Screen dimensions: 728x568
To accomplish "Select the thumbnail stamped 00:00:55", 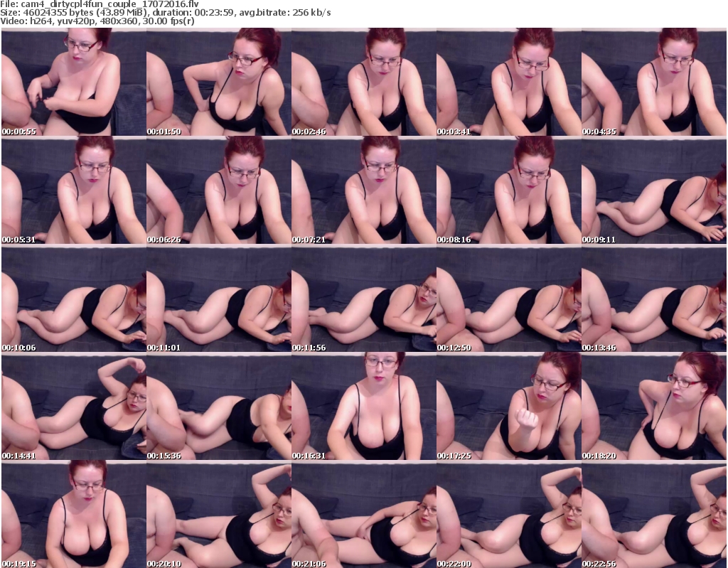I will 74,82.
